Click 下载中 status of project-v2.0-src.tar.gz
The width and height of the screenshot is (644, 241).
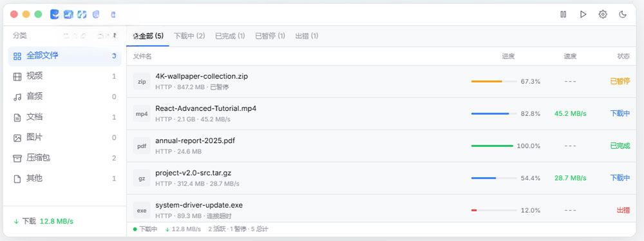(620, 178)
